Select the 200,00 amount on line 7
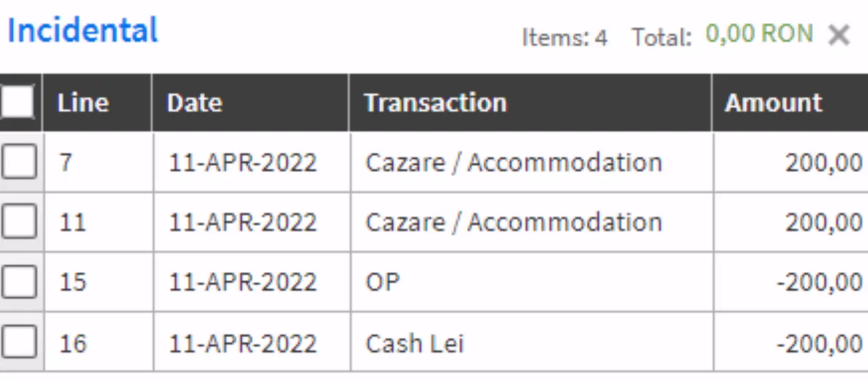 pos(824,163)
